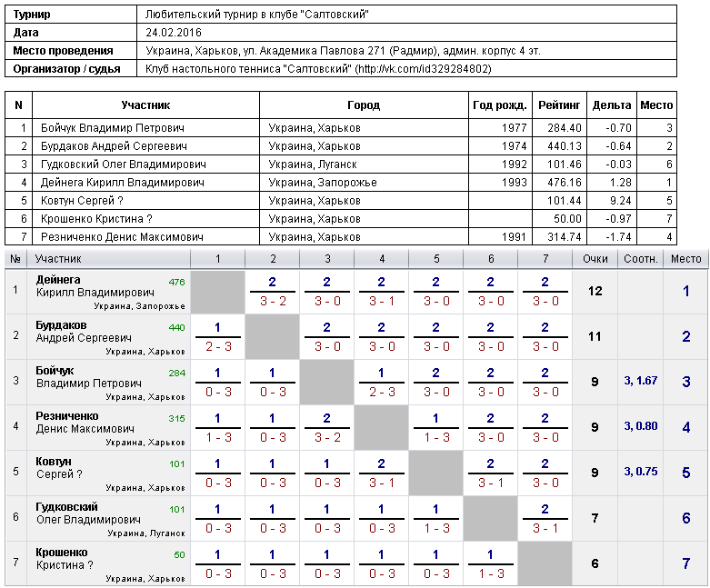Click the points total 7 in Гудковский's row

595,518
